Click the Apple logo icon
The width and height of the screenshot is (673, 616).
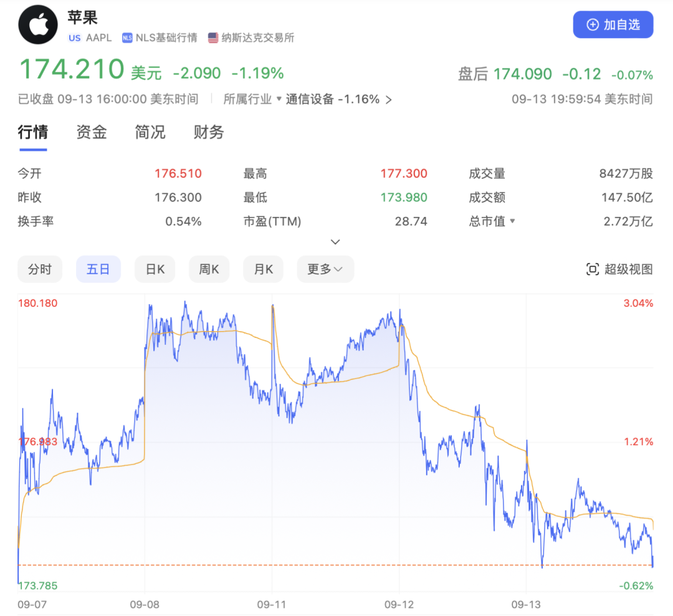coord(38,26)
